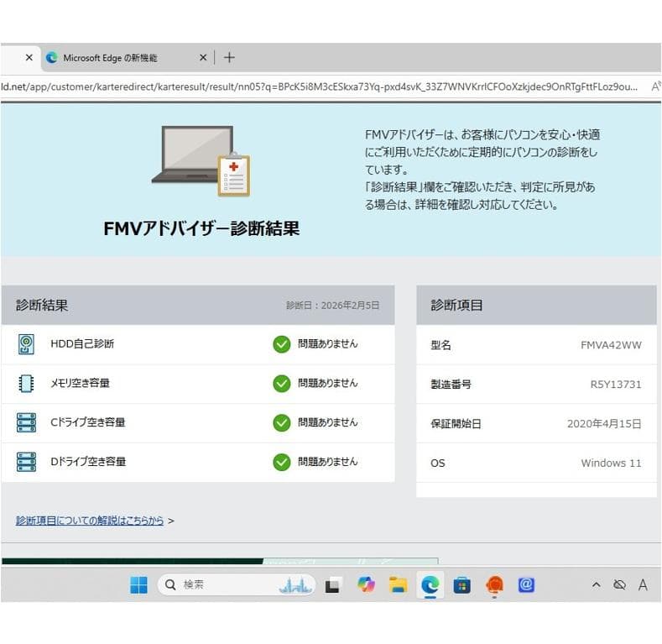Click the 診断項目 panel header

point(537,305)
